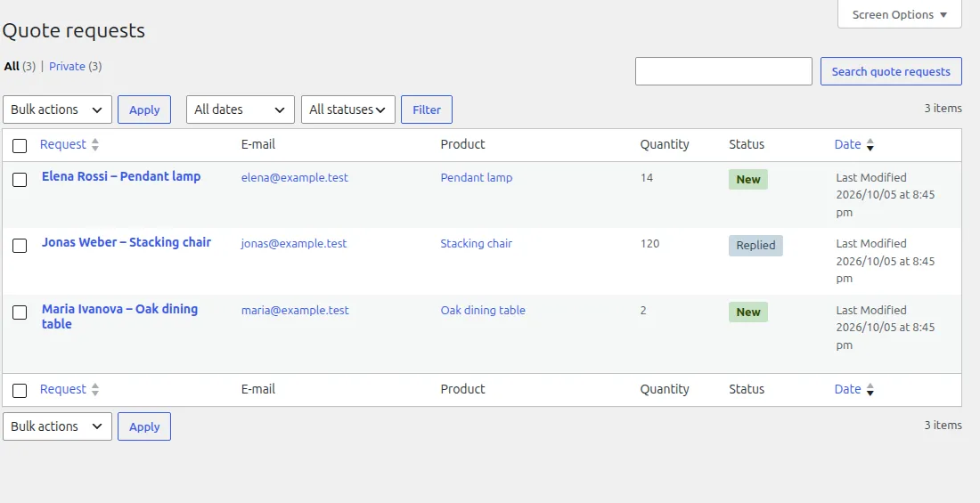Click the top Quantity column header
The width and height of the screenshot is (980, 503).
[x=665, y=144]
